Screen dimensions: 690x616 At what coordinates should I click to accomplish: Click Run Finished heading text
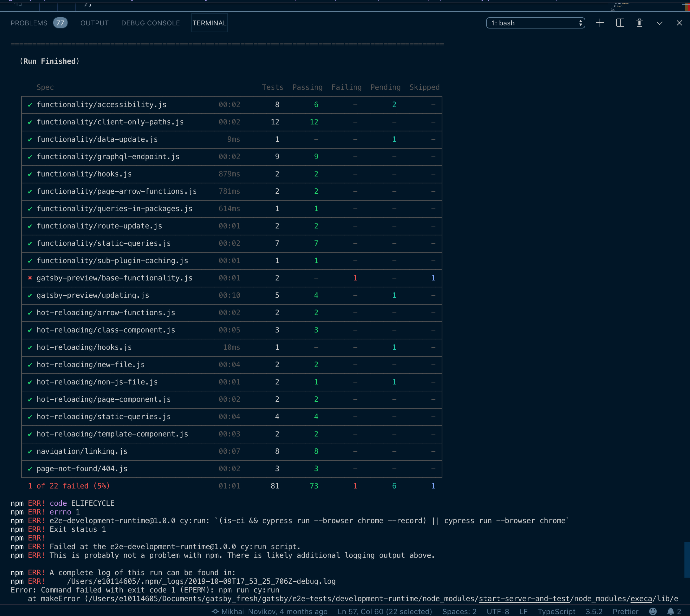[x=50, y=61]
